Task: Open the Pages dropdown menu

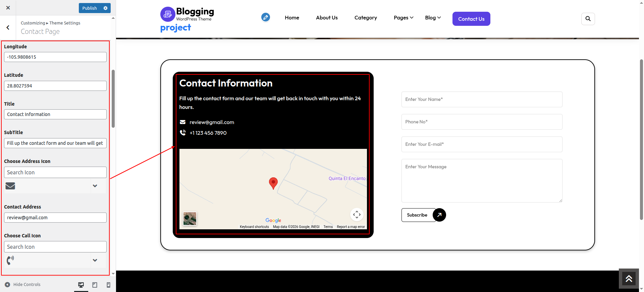Action: [403, 17]
